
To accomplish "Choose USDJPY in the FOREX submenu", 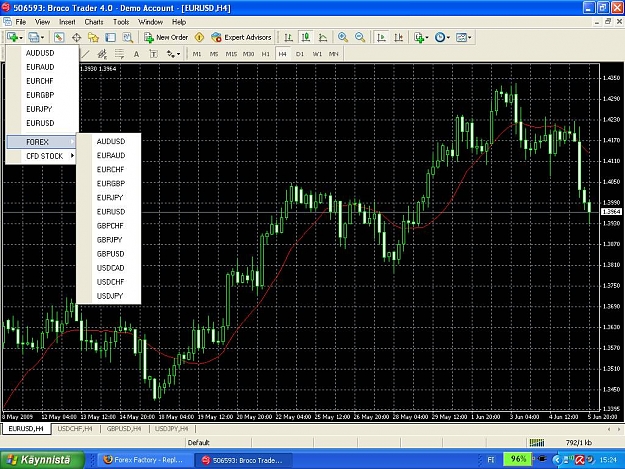I will click(109, 296).
